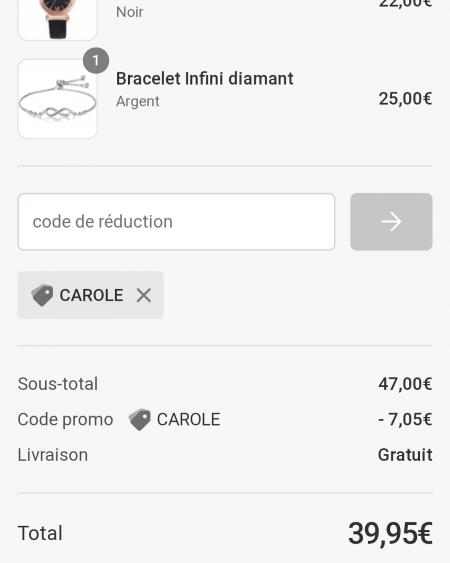450x563 pixels.
Task: Select the CAROLE applied code chip
Action: pyautogui.click(x=91, y=295)
